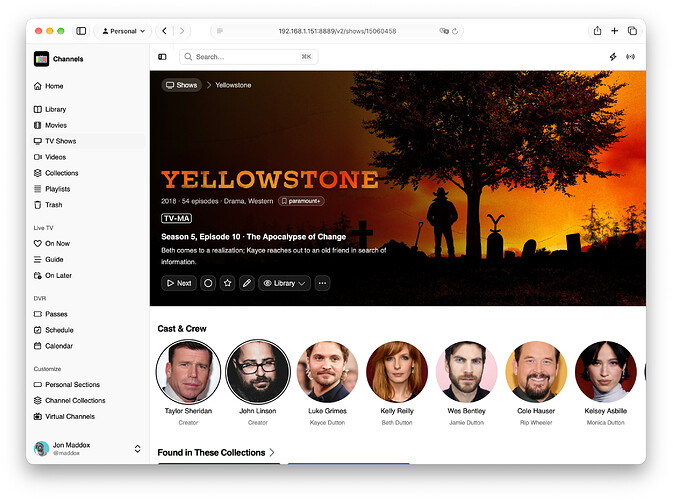Open Wes Bentley's profile photo

(x=467, y=372)
